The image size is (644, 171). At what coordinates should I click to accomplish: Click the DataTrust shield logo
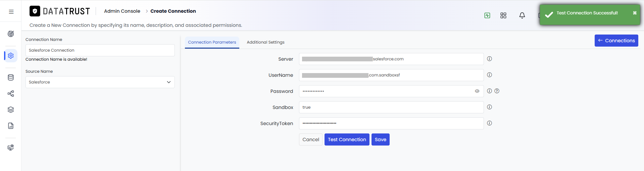pyautogui.click(x=35, y=11)
